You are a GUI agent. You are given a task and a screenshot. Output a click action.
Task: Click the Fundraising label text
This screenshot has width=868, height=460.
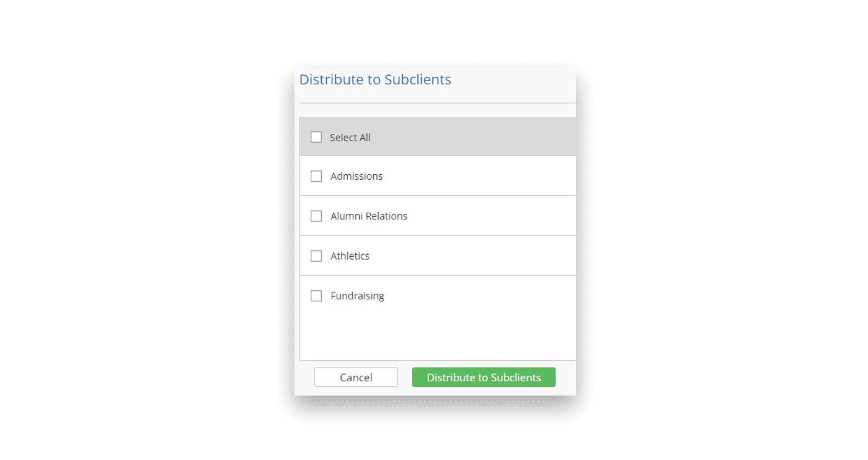357,296
